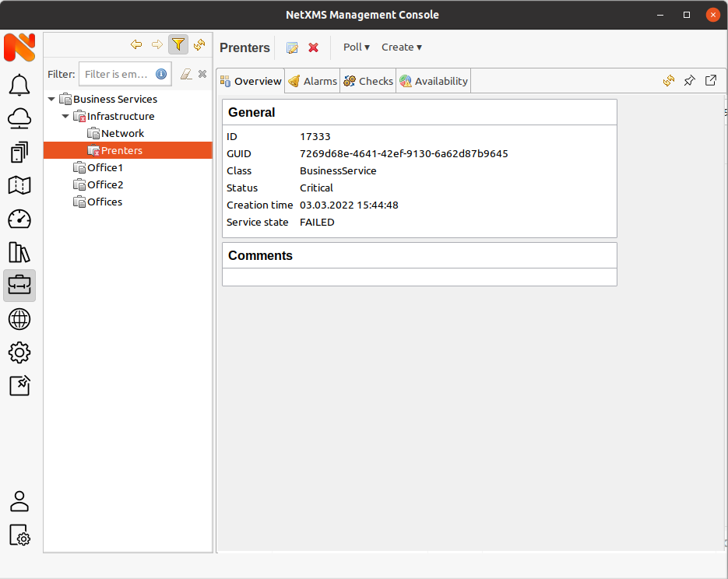Open the console preferences icon

tap(19, 535)
